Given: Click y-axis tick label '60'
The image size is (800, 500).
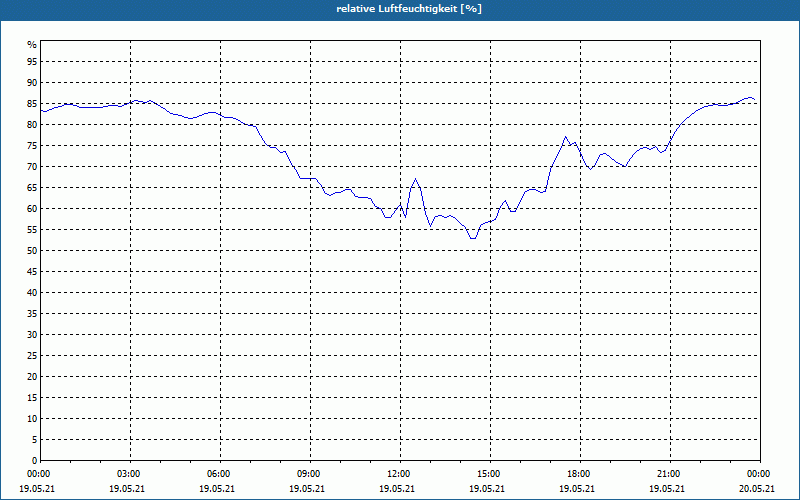Looking at the screenshot, I should [x=32, y=209].
